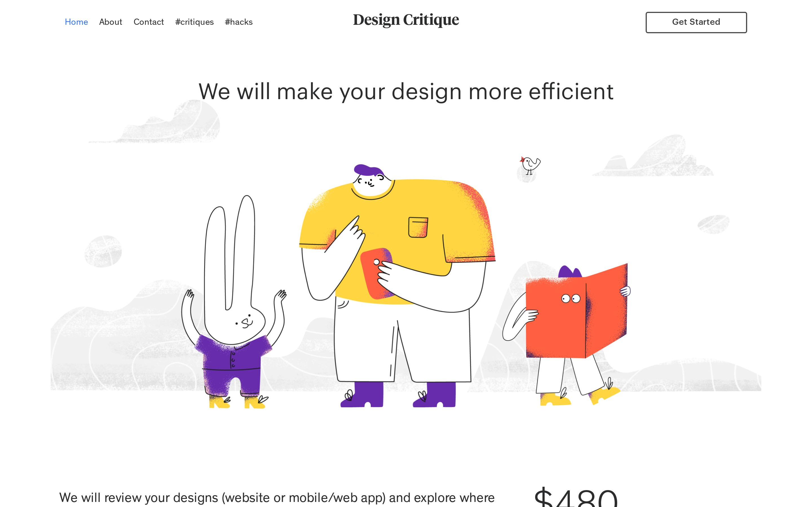Click the red phone in man's hand

tap(376, 273)
